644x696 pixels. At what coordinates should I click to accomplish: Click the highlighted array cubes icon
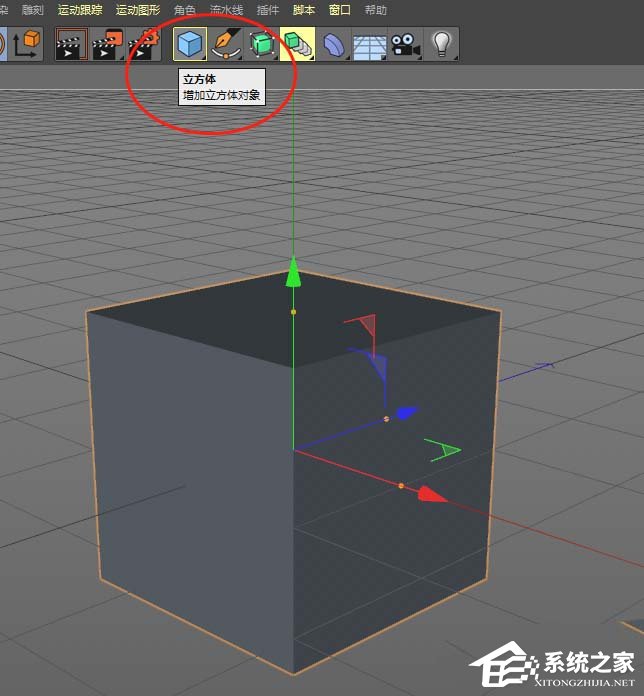[297, 44]
